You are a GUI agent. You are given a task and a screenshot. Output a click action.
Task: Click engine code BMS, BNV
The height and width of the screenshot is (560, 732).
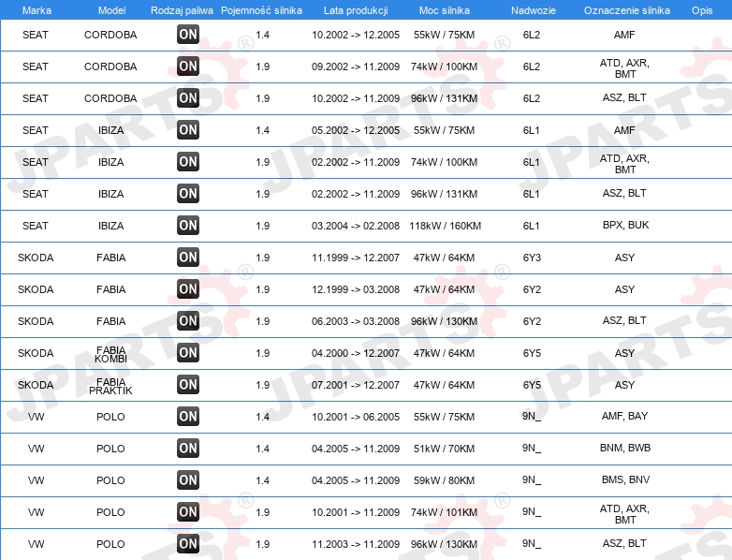(x=625, y=479)
